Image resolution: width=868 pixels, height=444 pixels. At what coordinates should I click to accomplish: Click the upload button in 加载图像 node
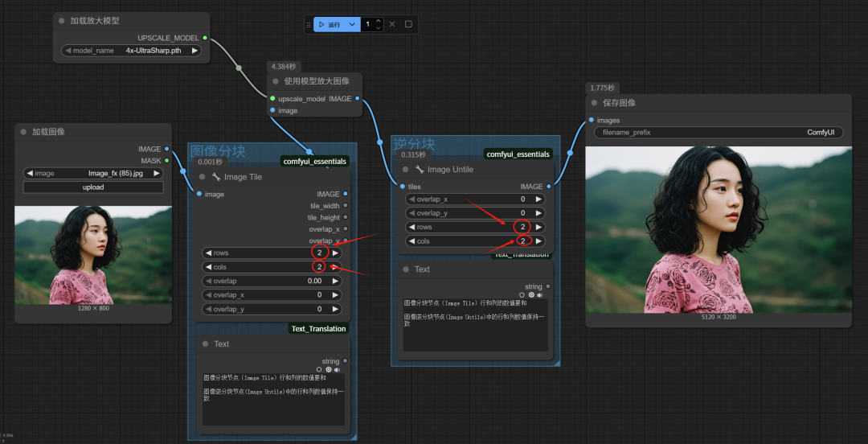point(93,187)
